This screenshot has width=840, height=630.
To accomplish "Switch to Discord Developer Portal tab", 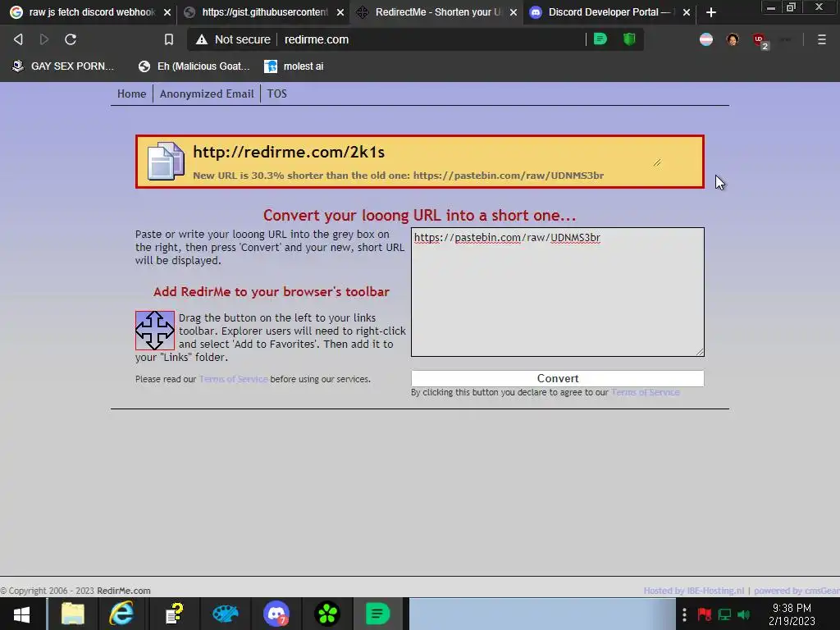I will (x=608, y=11).
